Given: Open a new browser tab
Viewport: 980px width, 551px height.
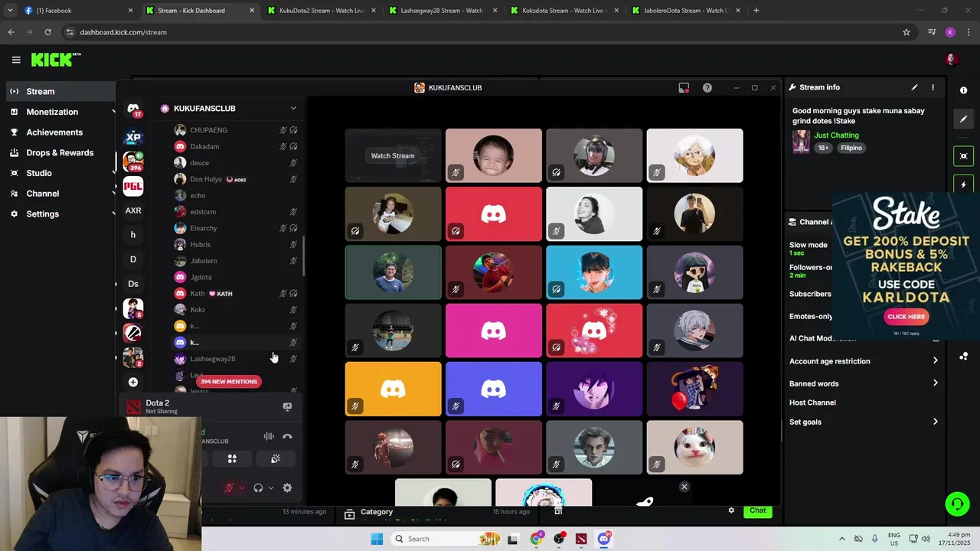Looking at the screenshot, I should coord(756,11).
